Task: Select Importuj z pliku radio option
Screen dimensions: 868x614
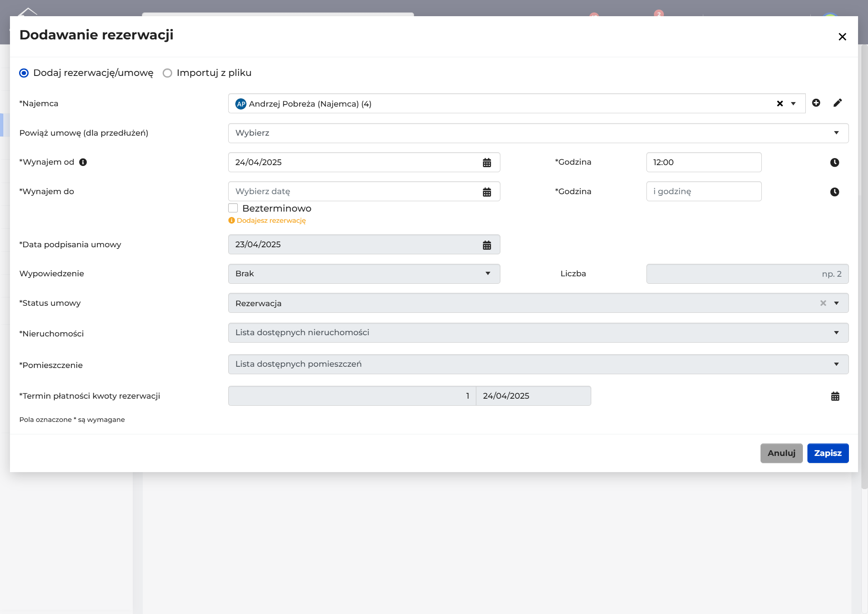Action: [167, 73]
